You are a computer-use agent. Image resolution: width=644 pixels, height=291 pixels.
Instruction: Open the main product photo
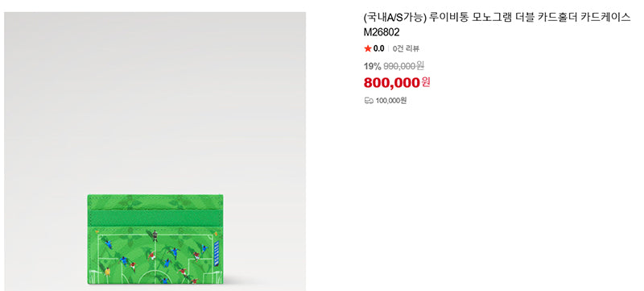point(155,152)
